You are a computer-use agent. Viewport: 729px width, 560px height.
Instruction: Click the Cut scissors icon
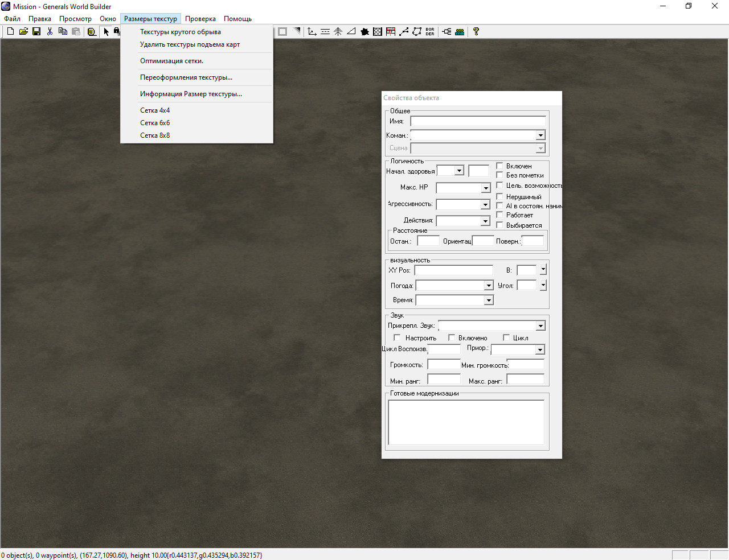click(50, 32)
